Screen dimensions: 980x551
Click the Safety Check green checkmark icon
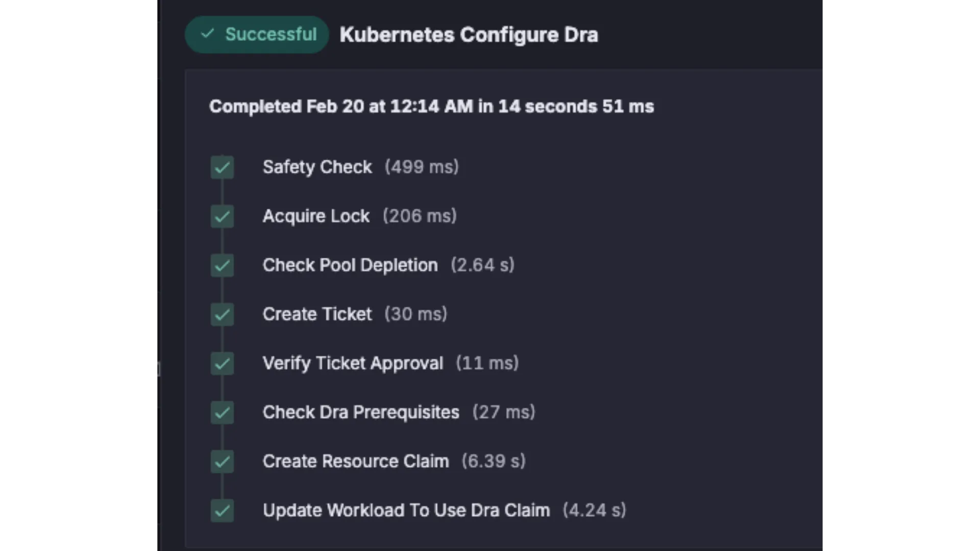(222, 167)
